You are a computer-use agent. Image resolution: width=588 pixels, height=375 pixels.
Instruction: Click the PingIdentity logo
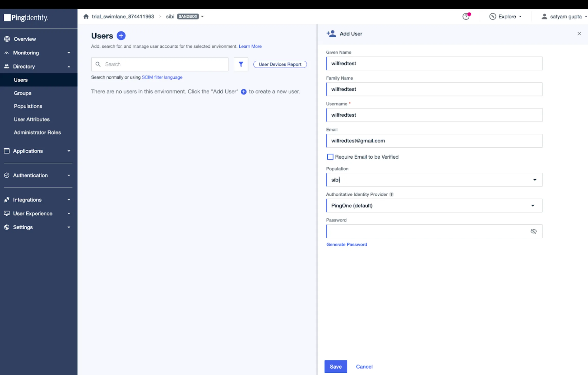26,18
